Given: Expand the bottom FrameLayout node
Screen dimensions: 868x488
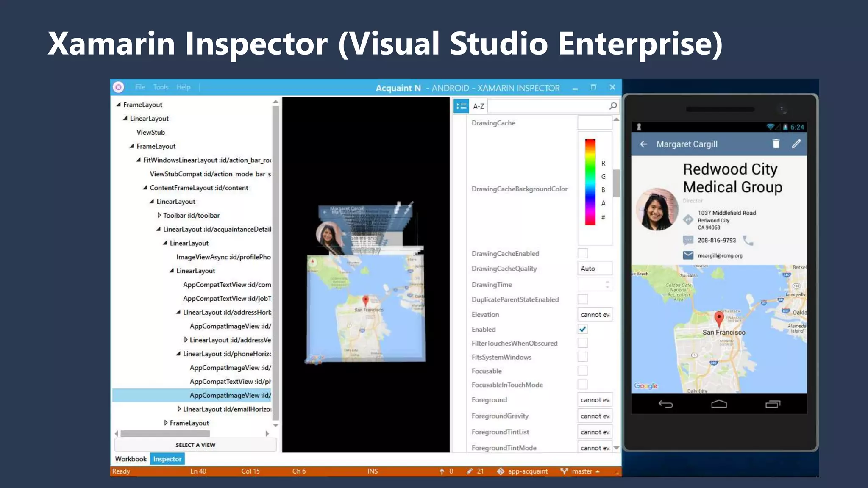Looking at the screenshot, I should pos(166,423).
